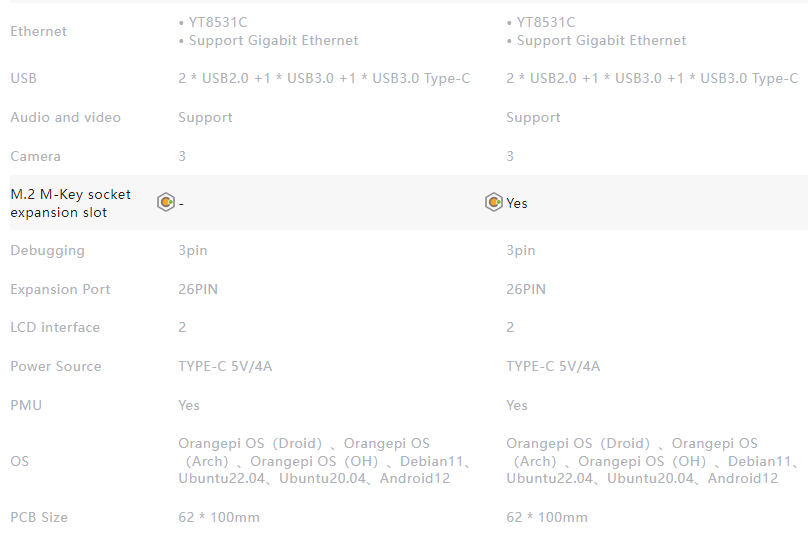Click the Yes value in the highlighted M.2 row

click(x=517, y=203)
